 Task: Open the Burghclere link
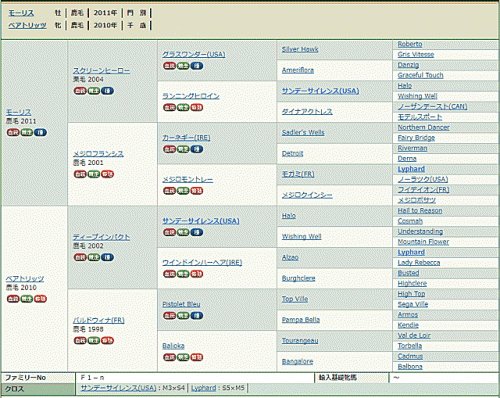click(298, 278)
